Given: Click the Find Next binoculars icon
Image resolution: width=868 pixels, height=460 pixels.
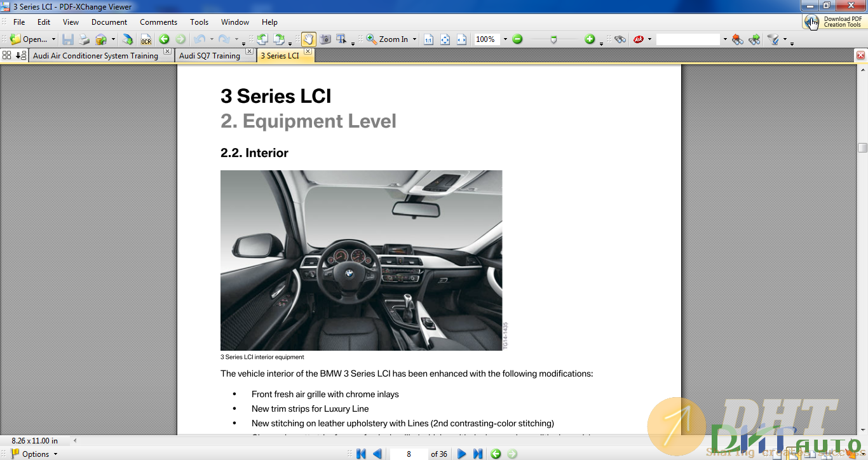Looking at the screenshot, I should [754, 39].
